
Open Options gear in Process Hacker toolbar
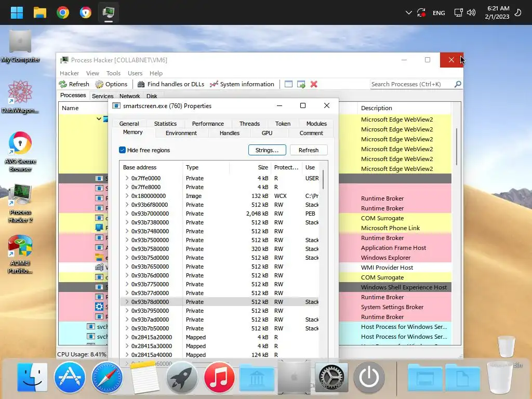point(99,84)
